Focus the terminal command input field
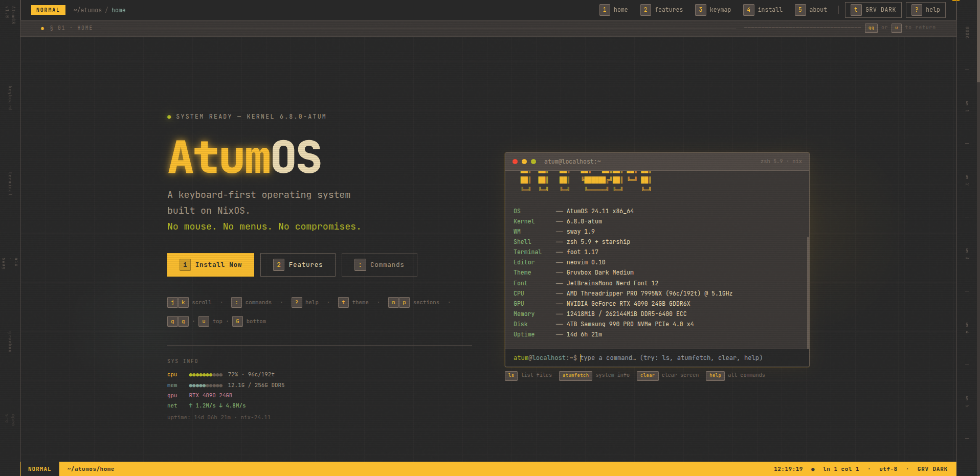 (691, 358)
